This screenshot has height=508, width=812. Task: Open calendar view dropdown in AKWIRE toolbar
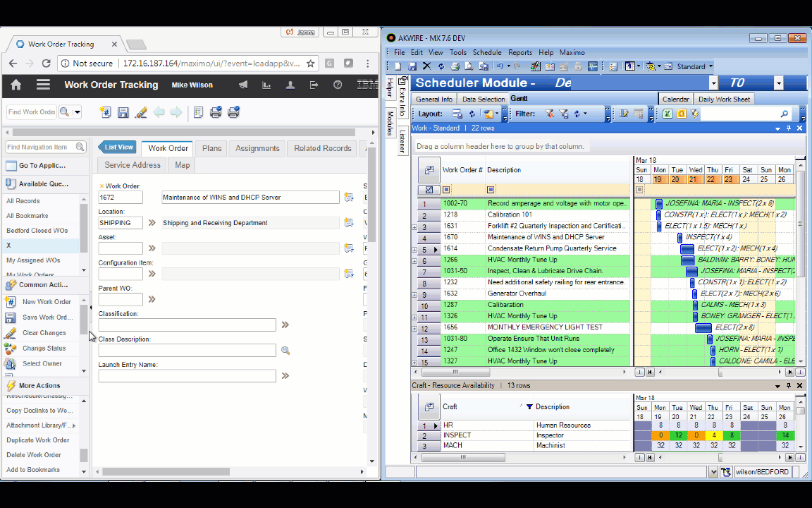(638, 66)
